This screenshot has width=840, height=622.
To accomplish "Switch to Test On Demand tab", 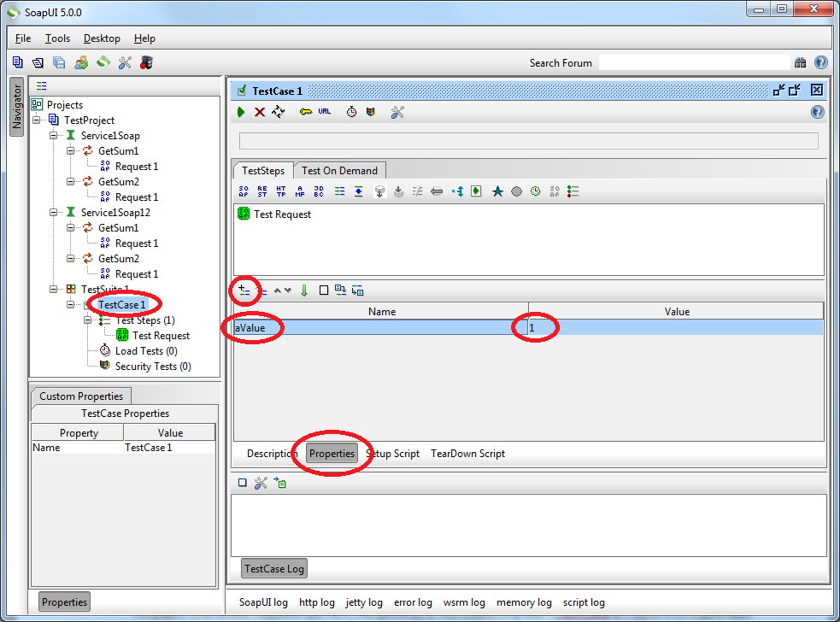I will pyautogui.click(x=339, y=170).
